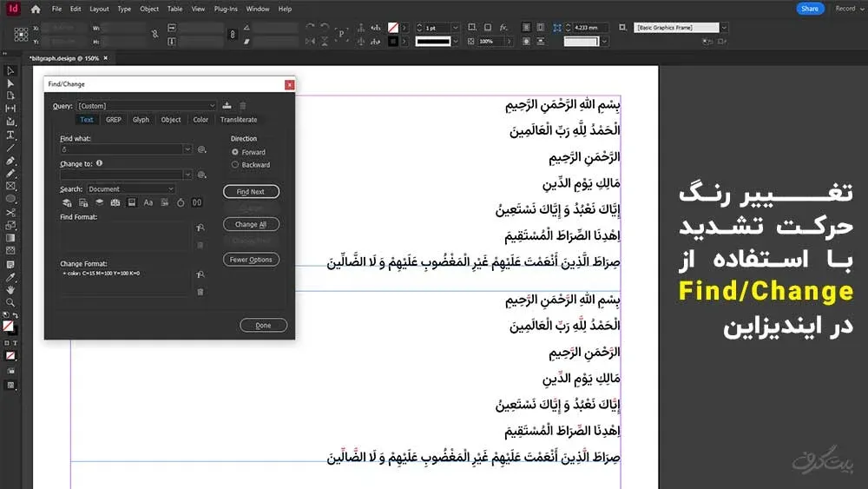This screenshot has height=489, width=868.
Task: Select the Selection tool arrow
Action: 10,70
